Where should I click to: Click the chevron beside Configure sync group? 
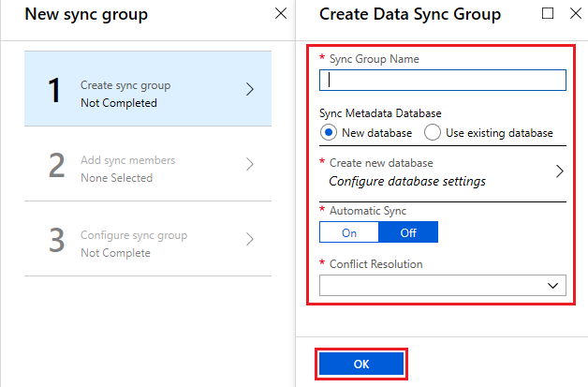click(x=250, y=239)
